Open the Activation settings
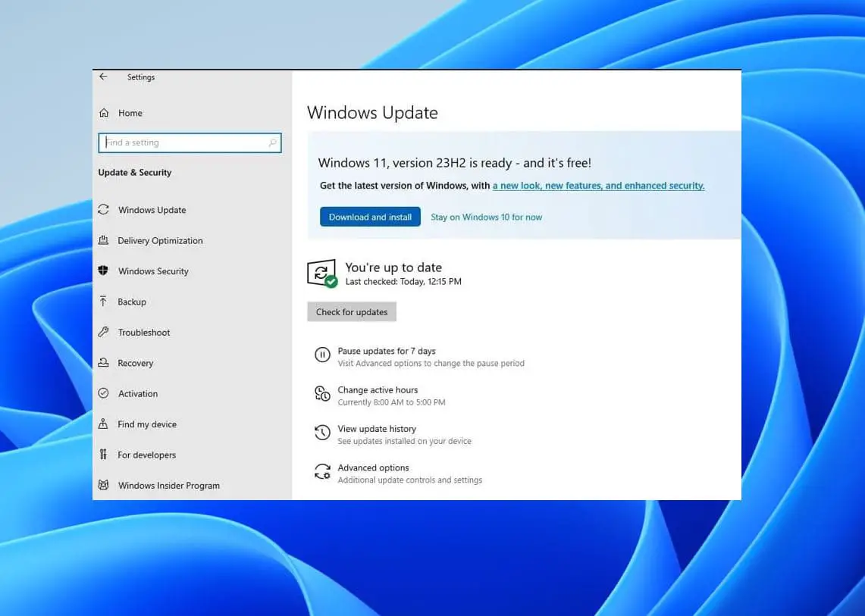 pos(138,393)
